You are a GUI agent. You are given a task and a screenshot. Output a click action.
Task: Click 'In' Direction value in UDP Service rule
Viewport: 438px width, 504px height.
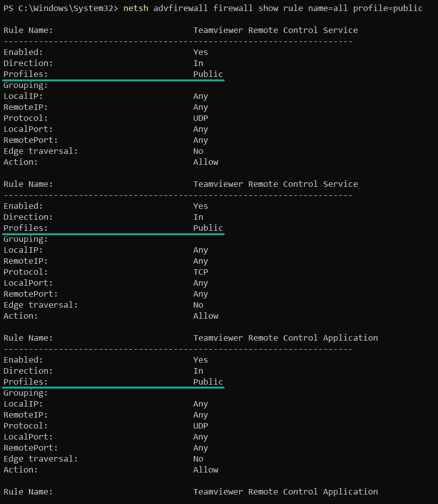tap(198, 63)
